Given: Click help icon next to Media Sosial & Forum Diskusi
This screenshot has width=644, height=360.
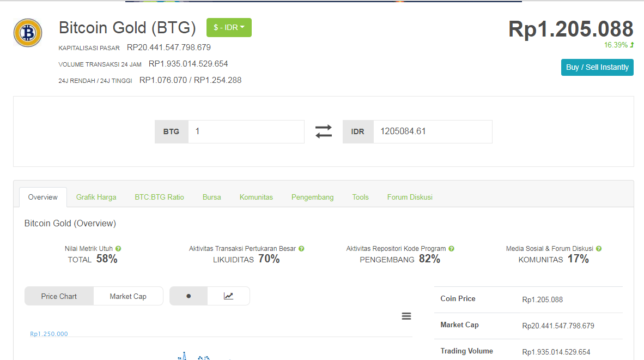Looking at the screenshot, I should pos(599,249).
